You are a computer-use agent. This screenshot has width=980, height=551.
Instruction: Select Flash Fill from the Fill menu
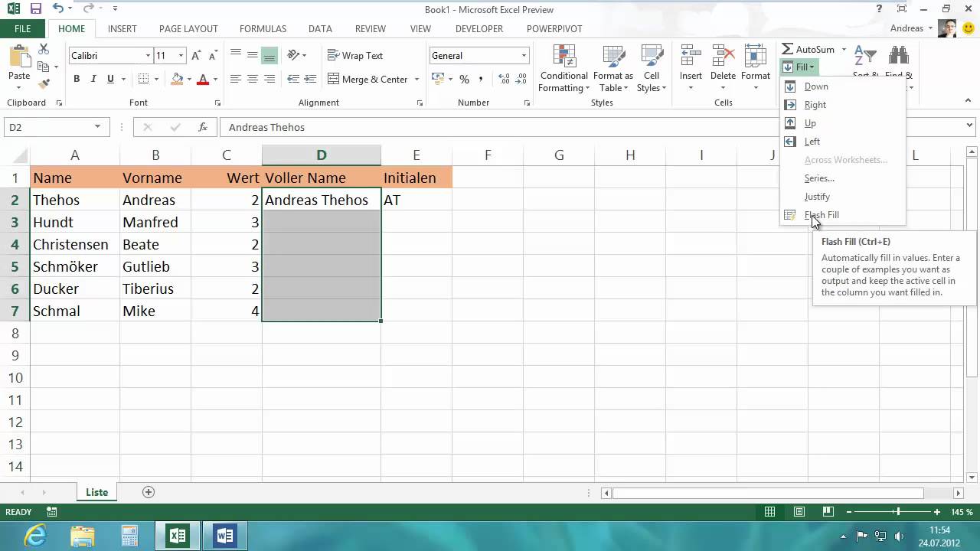point(822,215)
